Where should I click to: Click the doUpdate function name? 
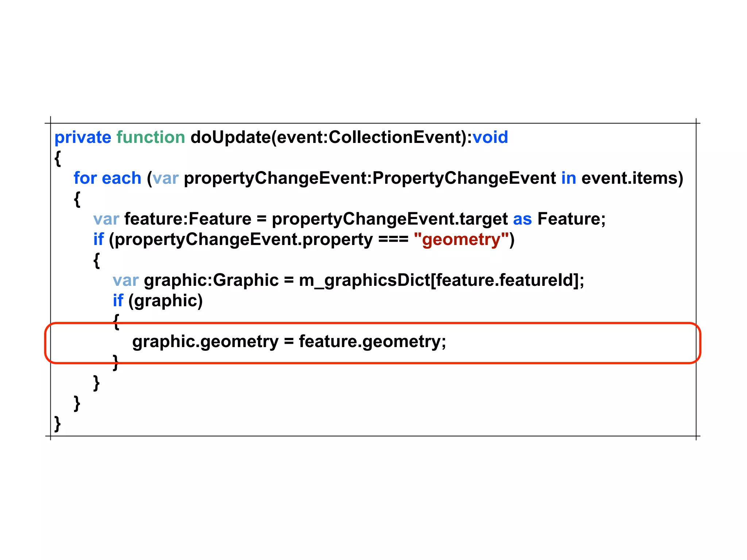(x=230, y=137)
